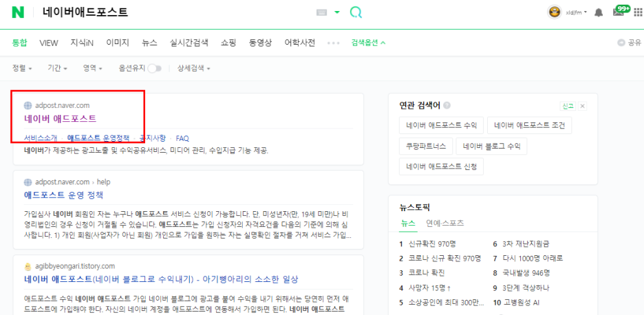Switch to the 쇼핑 tab
This screenshot has height=315, width=644.
(228, 43)
